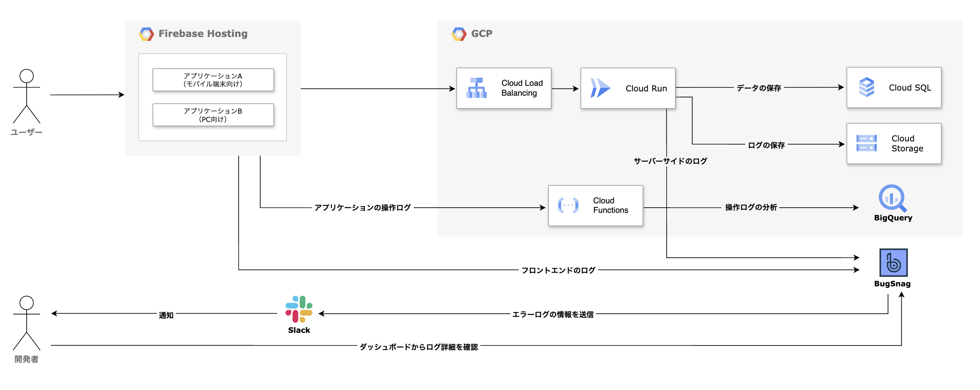This screenshot has width=980, height=390.
Task: Click the BigQuery label
Action: 893,218
